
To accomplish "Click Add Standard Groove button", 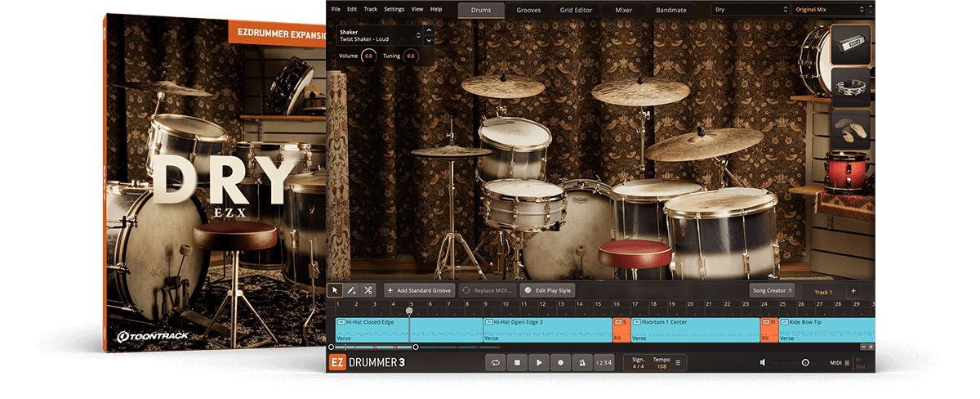I will (420, 290).
